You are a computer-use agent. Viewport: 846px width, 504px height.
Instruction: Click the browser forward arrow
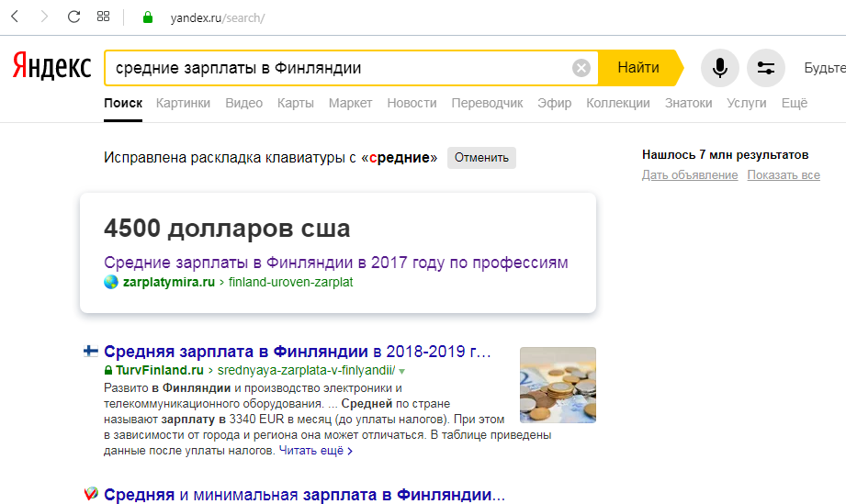click(44, 17)
